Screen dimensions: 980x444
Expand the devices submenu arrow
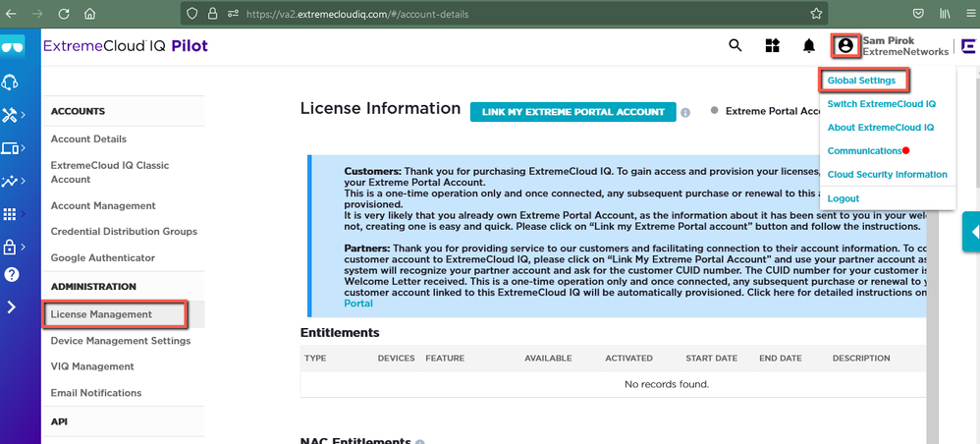[x=24, y=148]
